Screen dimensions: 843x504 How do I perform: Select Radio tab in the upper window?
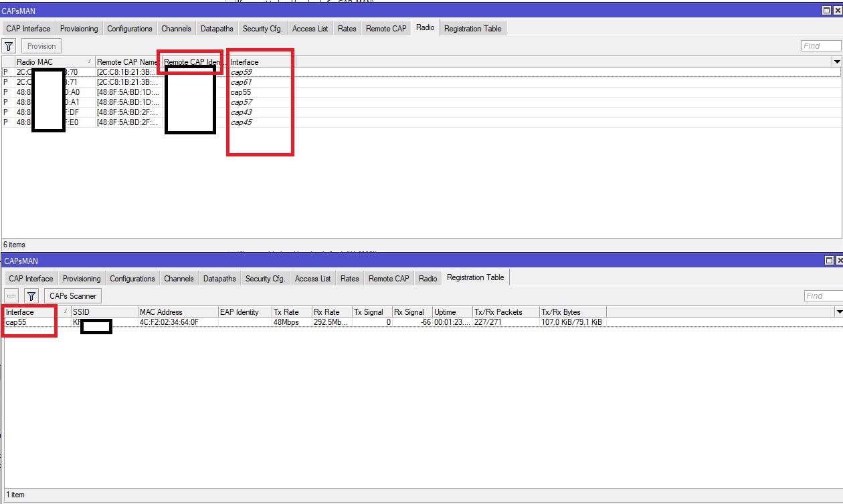point(425,27)
